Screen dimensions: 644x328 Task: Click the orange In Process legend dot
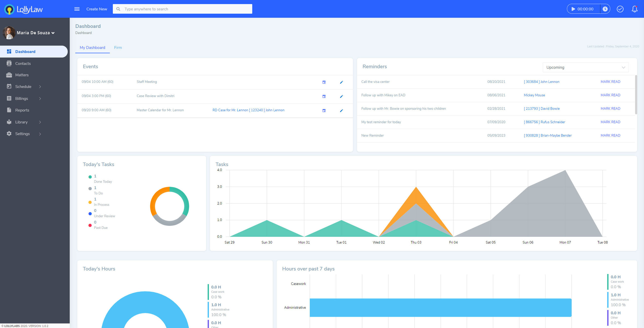(x=90, y=202)
